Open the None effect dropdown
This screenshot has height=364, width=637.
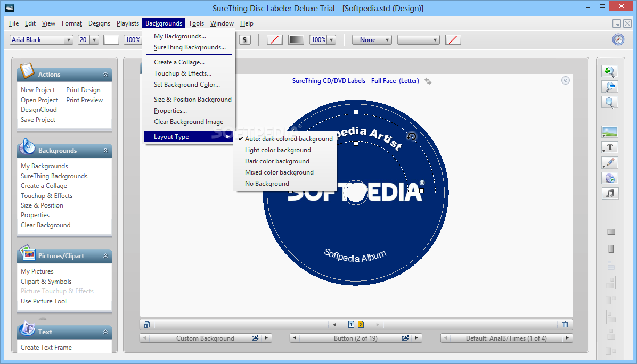tap(372, 40)
